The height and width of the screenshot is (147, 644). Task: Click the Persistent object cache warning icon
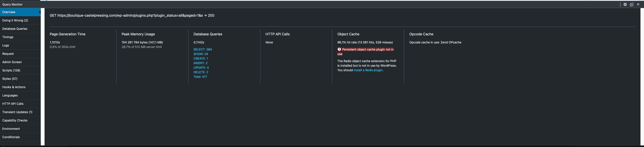click(339, 50)
